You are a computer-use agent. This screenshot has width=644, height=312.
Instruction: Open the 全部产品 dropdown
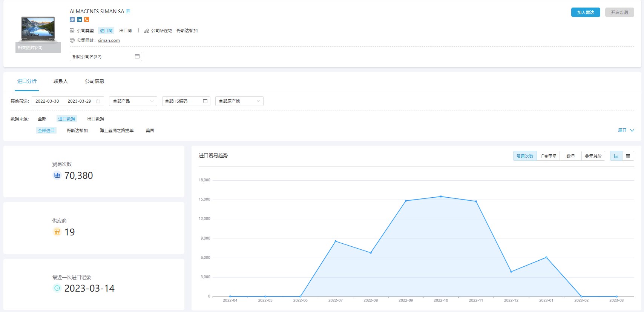pyautogui.click(x=133, y=101)
